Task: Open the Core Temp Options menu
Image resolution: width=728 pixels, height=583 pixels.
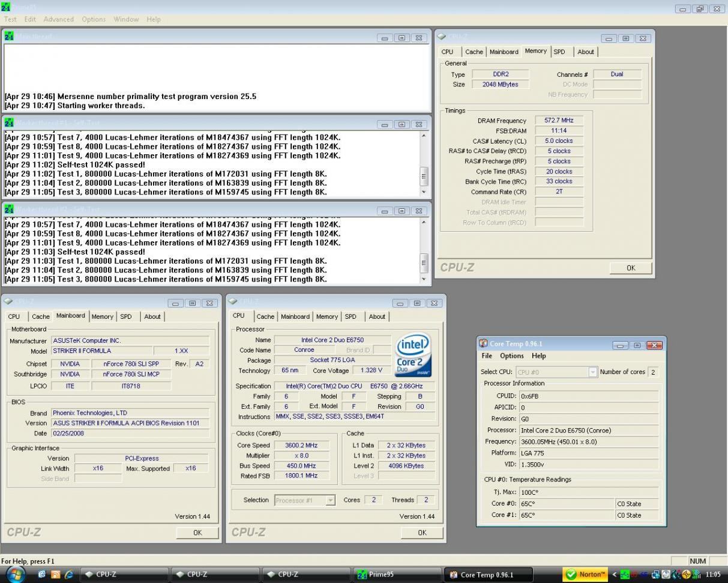Action: pos(512,356)
